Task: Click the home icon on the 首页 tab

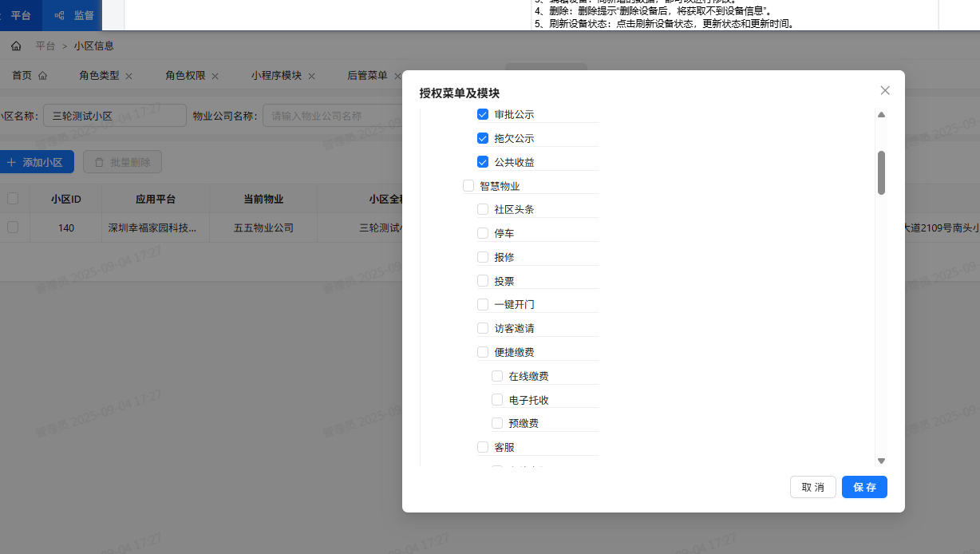Action: [x=42, y=75]
